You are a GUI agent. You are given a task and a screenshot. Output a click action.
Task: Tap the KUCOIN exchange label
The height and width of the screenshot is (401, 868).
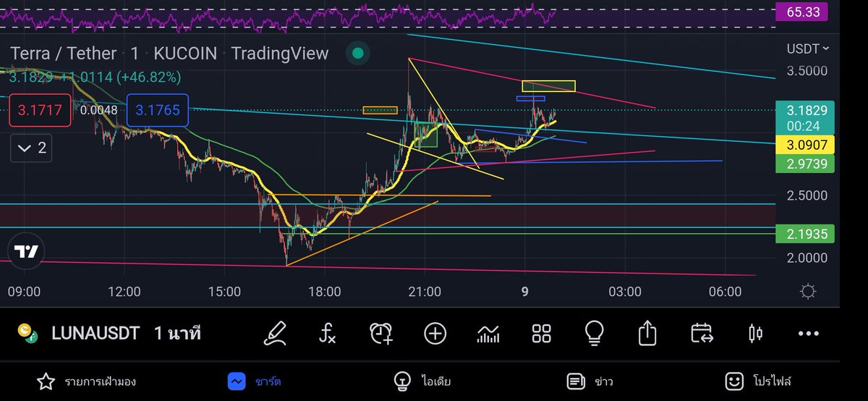tap(184, 54)
